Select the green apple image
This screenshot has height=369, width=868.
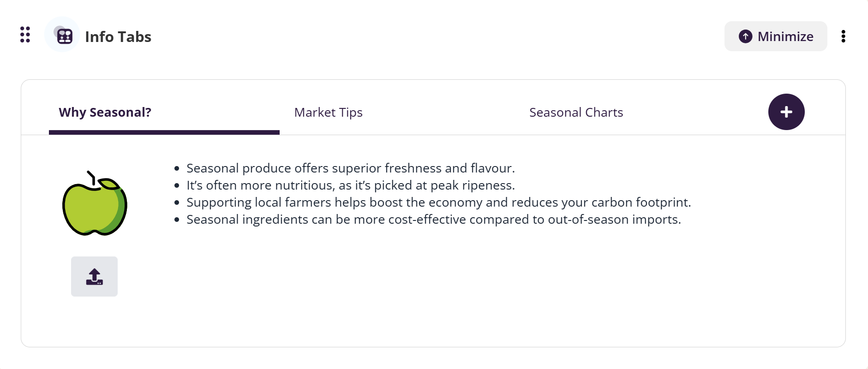coord(95,203)
